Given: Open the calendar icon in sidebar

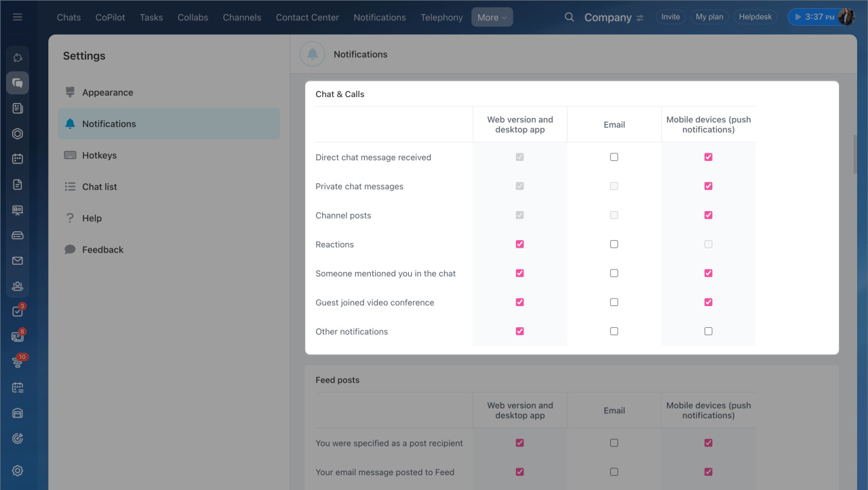Looking at the screenshot, I should (x=18, y=159).
